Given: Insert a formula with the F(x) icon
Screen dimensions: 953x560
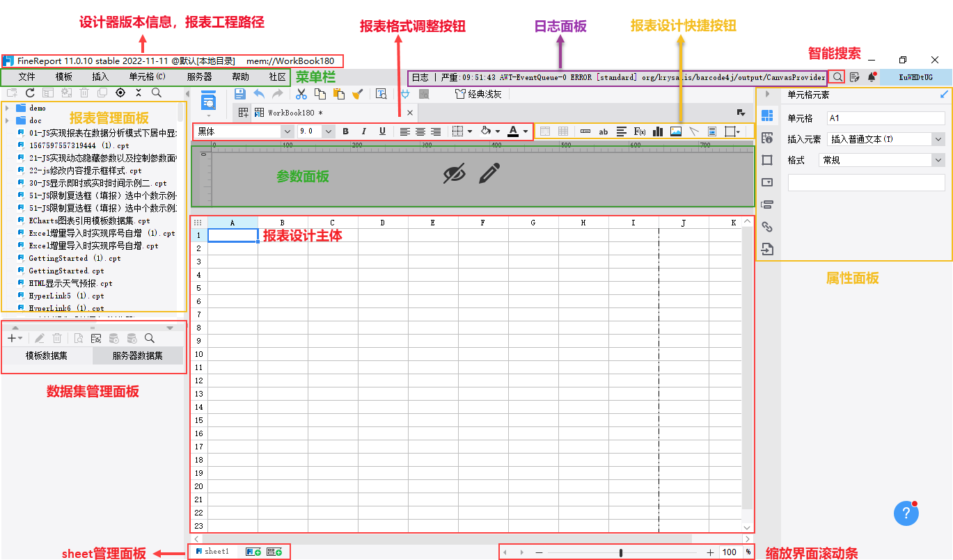Looking at the screenshot, I should click(639, 131).
